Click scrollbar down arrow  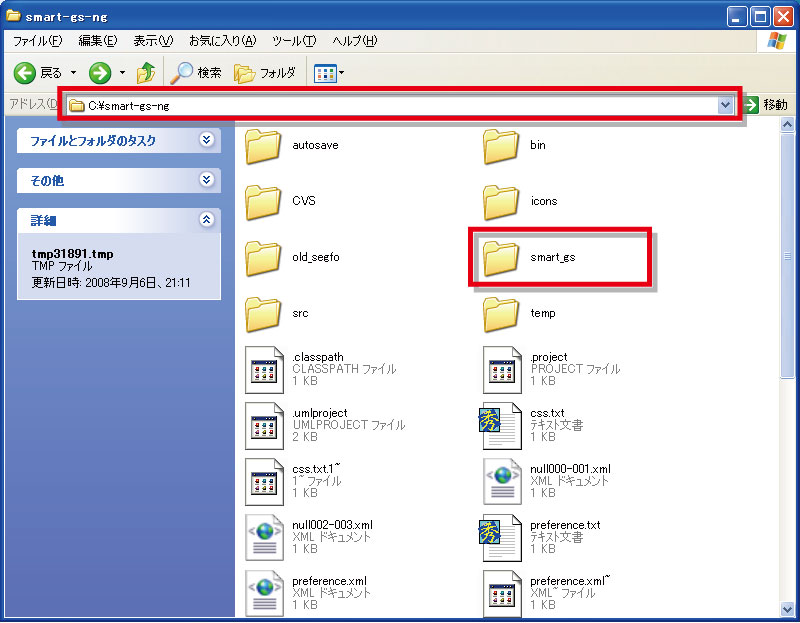pos(787,609)
